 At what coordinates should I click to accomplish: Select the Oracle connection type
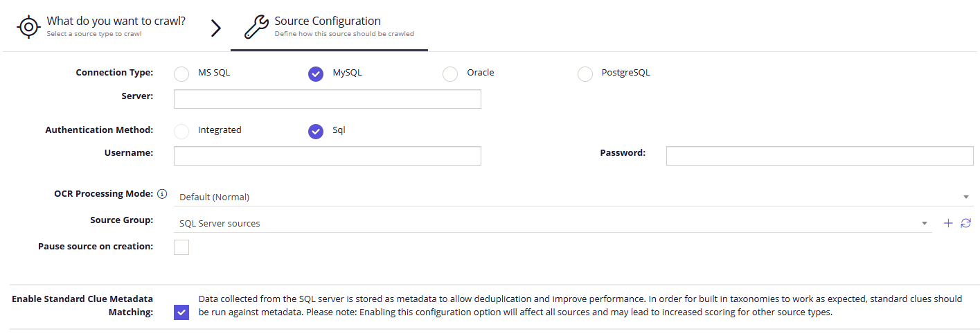[450, 74]
